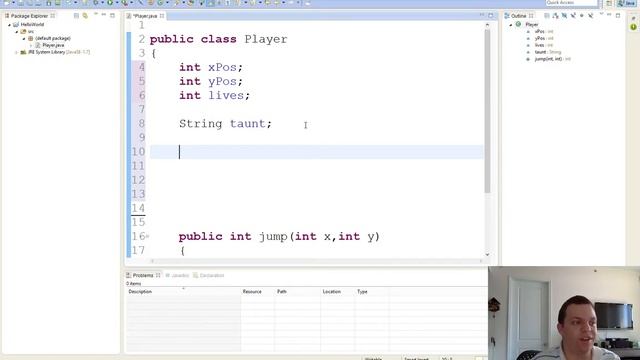Toggle Hide Fields in Outline view
This screenshot has width=640, height=360.
[x=564, y=16]
